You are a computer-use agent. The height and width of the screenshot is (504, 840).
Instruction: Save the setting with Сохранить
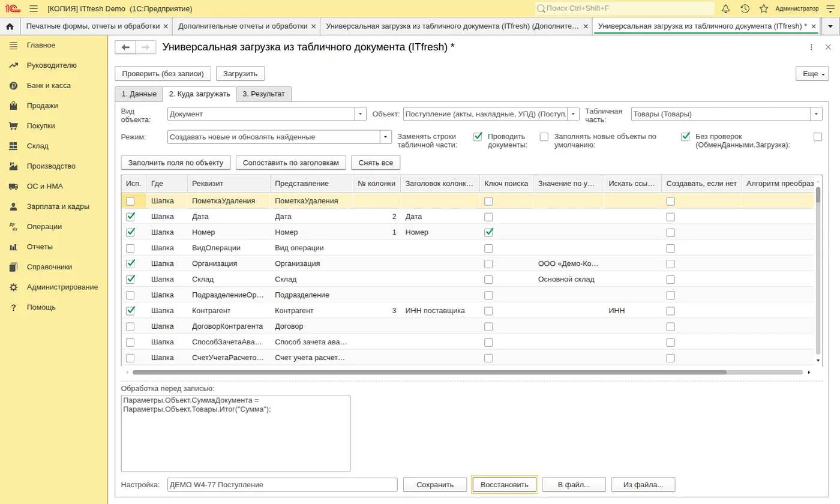coord(436,485)
